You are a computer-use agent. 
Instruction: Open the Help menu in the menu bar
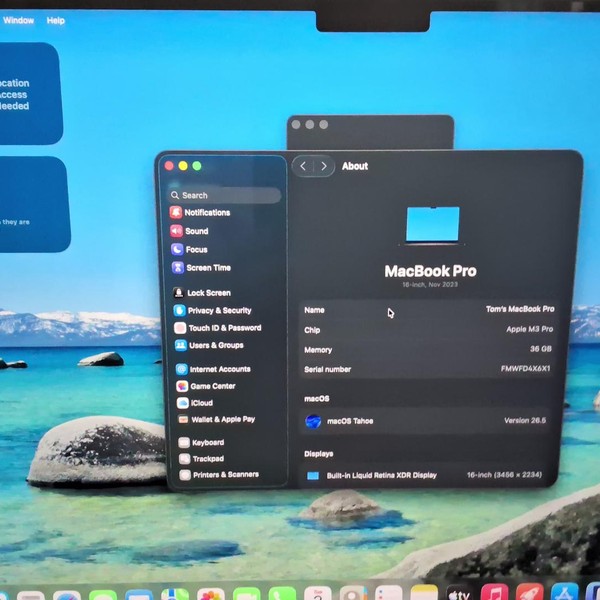[x=56, y=21]
